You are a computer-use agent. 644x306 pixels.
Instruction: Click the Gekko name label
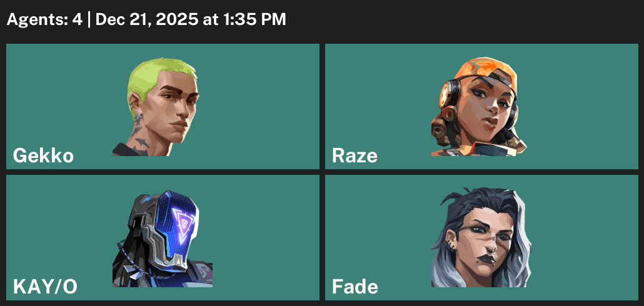tap(43, 156)
